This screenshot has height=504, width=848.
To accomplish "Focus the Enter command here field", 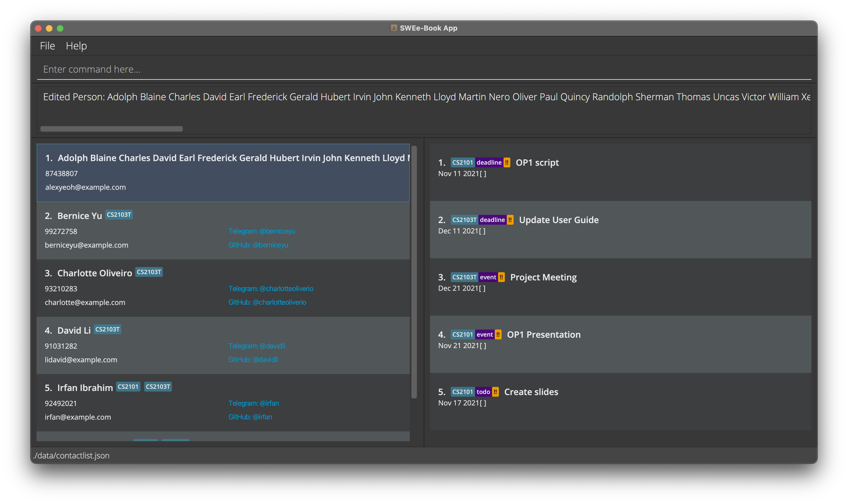I will point(423,69).
